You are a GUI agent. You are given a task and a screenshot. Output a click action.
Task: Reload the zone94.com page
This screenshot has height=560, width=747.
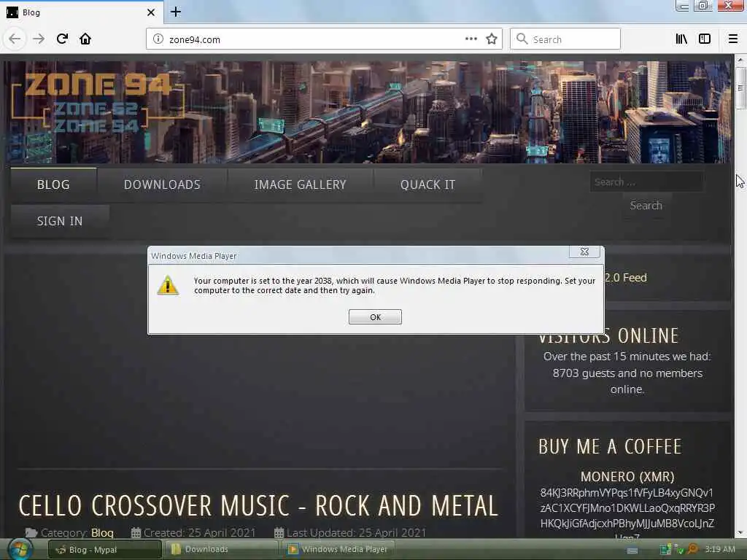pos(62,39)
